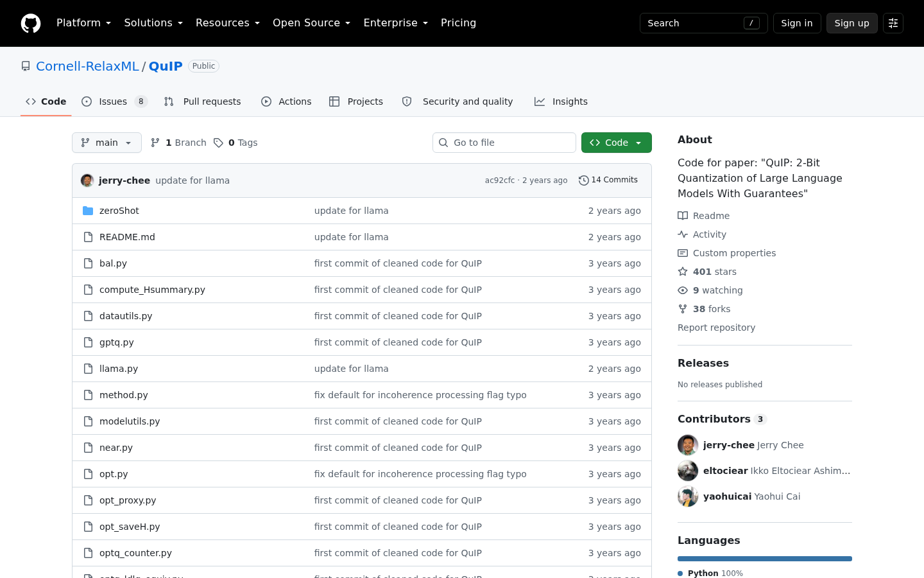Click the Report repository link
This screenshot has width=924, height=578.
click(716, 328)
